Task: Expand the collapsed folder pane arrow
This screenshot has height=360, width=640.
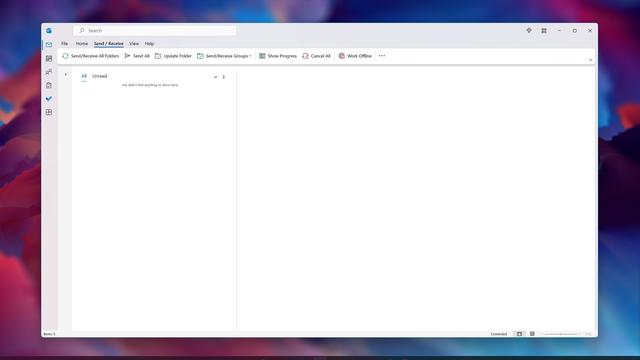Action: [x=65, y=75]
